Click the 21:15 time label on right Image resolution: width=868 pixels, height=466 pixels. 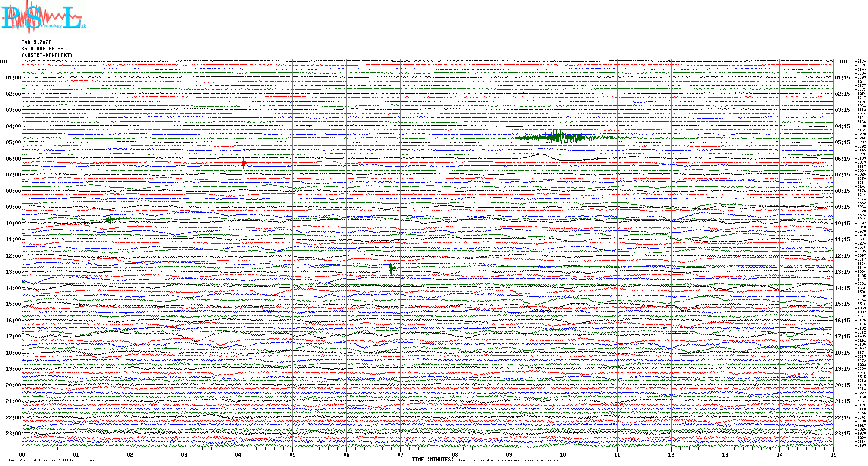click(x=842, y=401)
